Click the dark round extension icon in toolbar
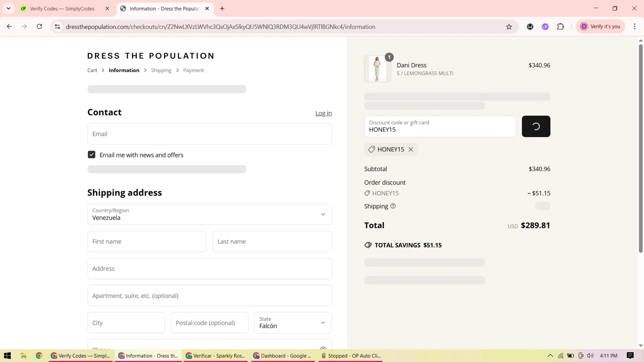The image size is (644, 362). click(x=530, y=27)
